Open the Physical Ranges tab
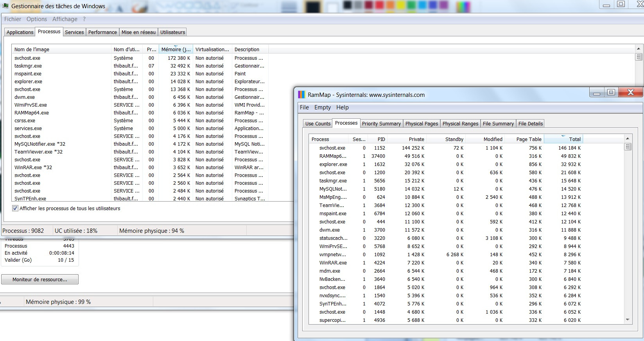 pos(460,123)
